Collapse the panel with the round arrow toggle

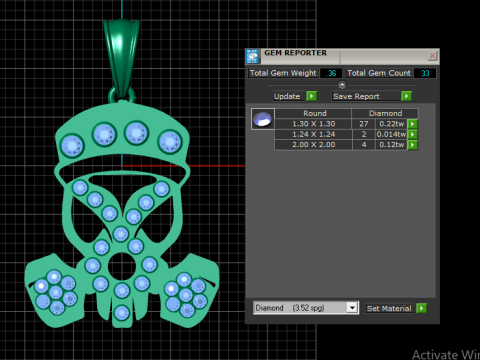pos(342,85)
